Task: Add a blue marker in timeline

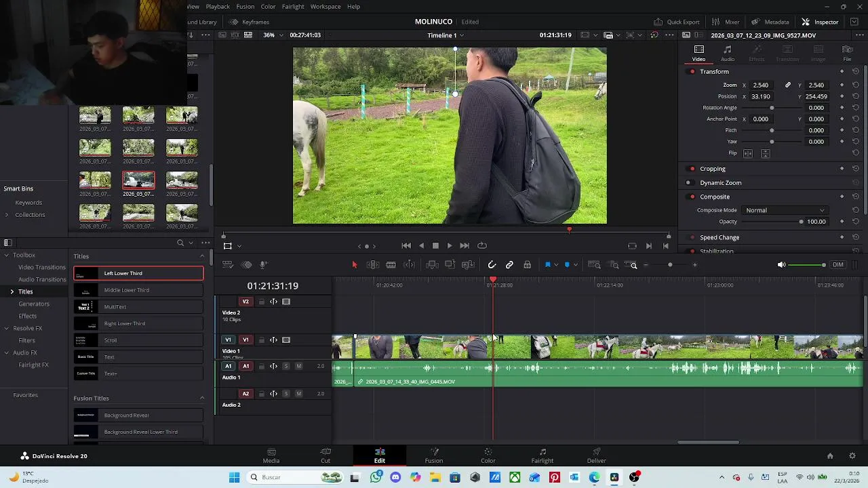Action: pos(567,265)
